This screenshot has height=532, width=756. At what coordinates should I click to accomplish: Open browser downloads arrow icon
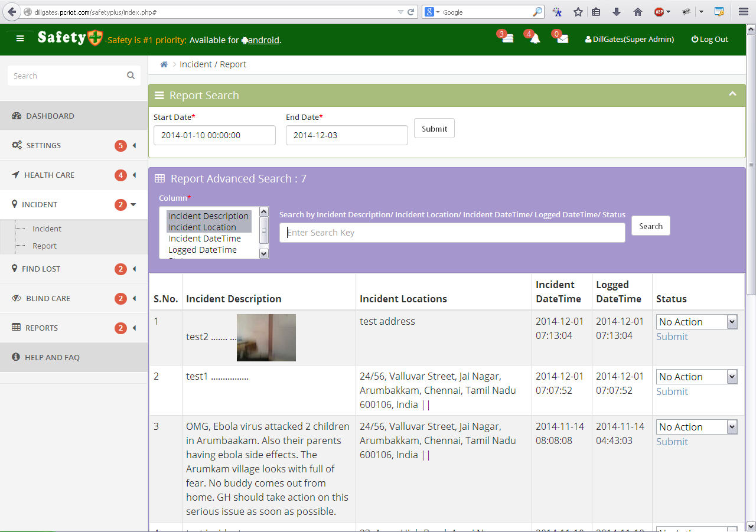[617, 12]
